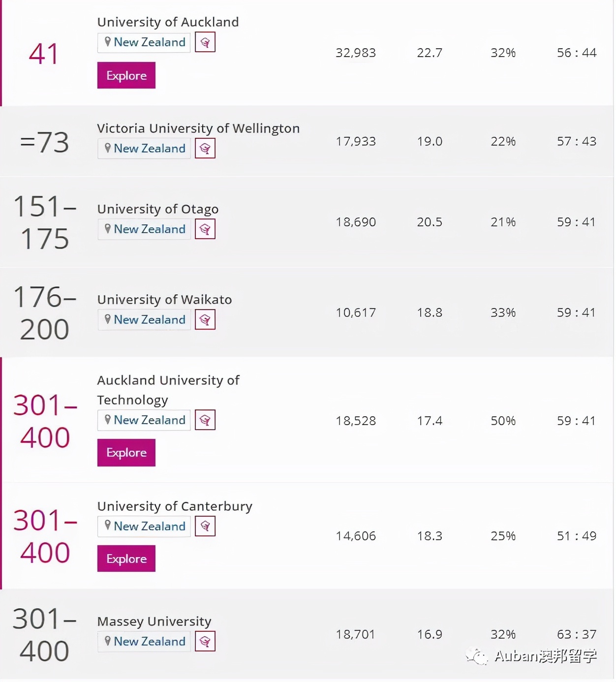Viewport: 616px width, 682px height.
Task: Click graduation cap icon for University of Otago
Action: [205, 229]
